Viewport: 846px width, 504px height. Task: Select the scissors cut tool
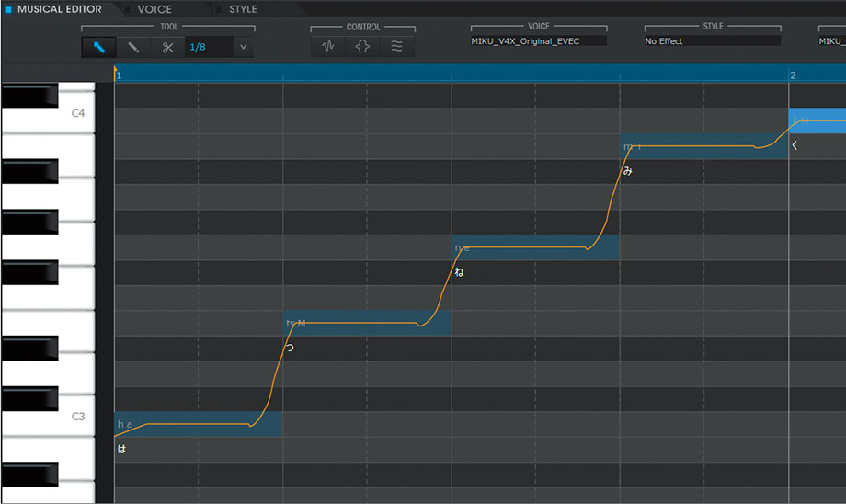click(x=167, y=48)
